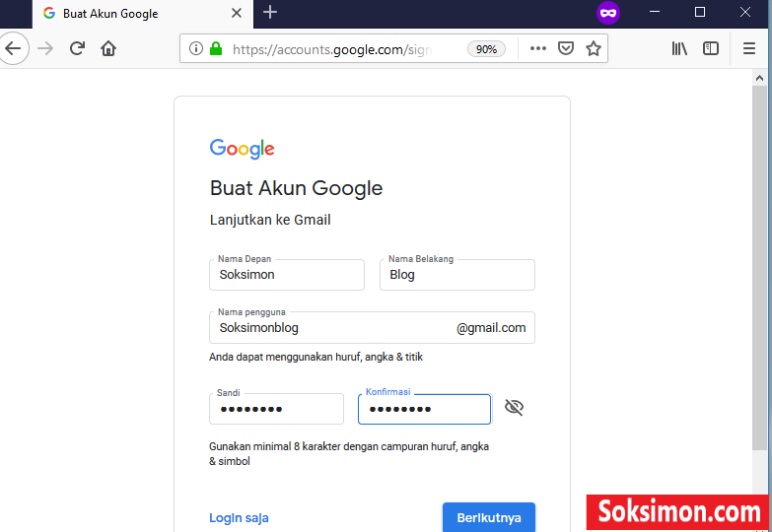This screenshot has height=532, width=772.
Task: Click the 'Gunakan minimal 8 karakter' hint
Action: [349, 454]
